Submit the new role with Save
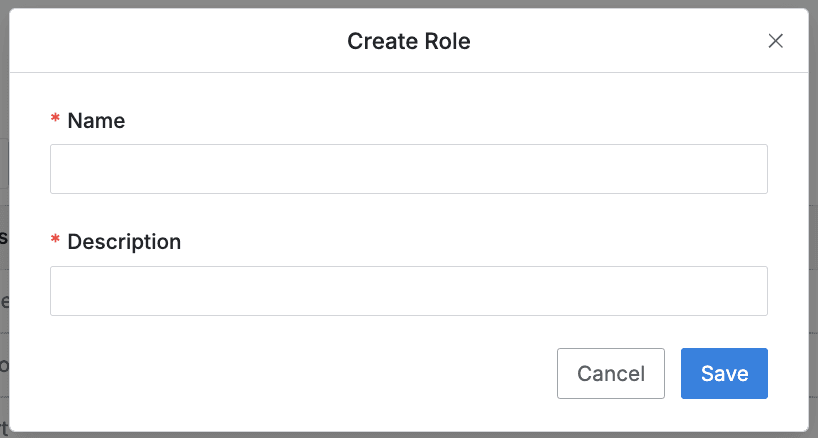Screen dimensions: 818x438 click(724, 373)
